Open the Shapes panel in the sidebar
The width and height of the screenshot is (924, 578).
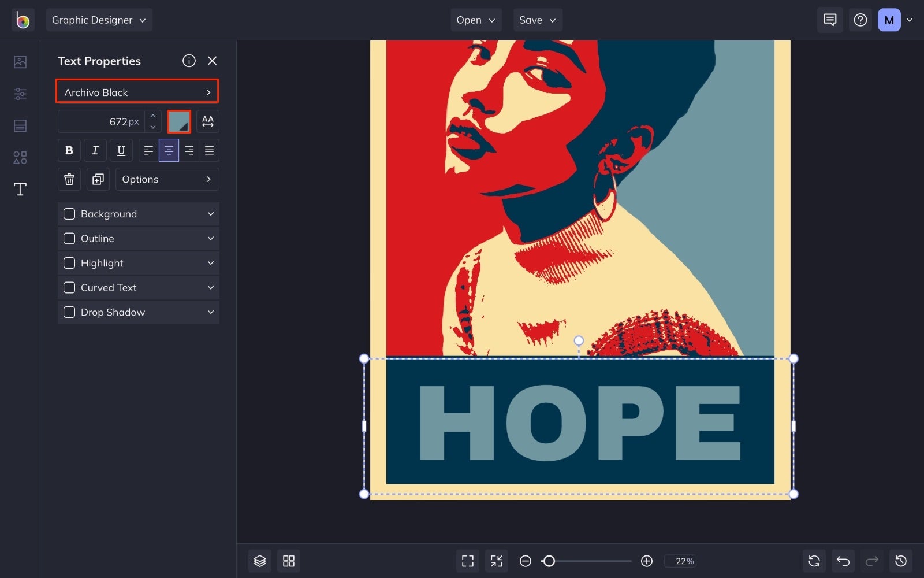20,158
